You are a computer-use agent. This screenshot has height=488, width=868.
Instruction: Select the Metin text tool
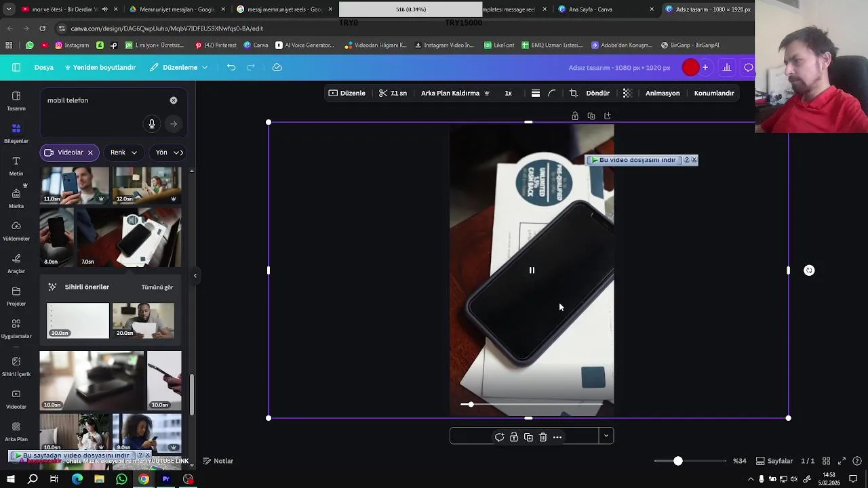pos(16,166)
